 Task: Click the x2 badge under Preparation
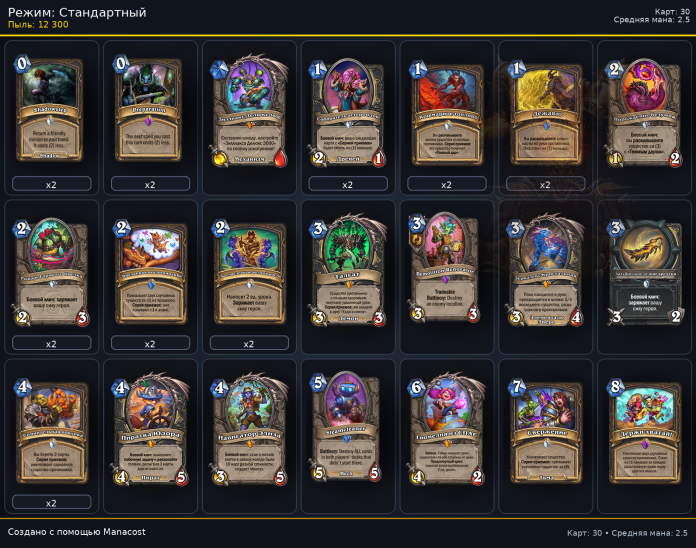[150, 184]
